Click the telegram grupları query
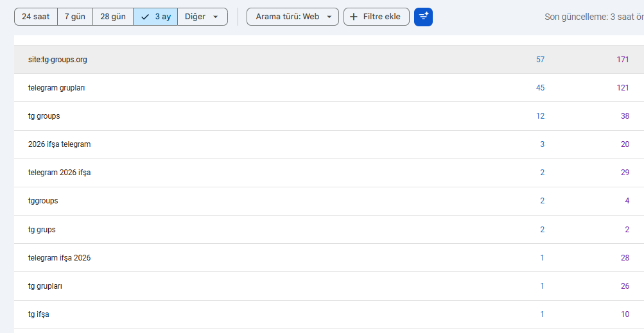Viewport: 644px width, 333px height. 57,88
